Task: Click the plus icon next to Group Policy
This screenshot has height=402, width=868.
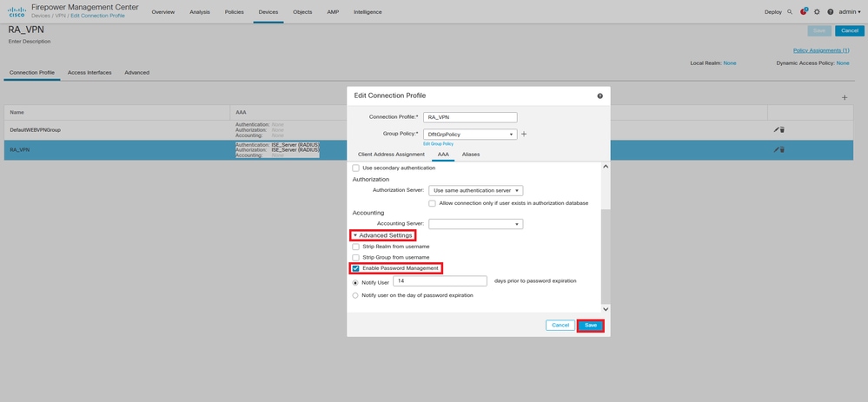Action: click(524, 134)
